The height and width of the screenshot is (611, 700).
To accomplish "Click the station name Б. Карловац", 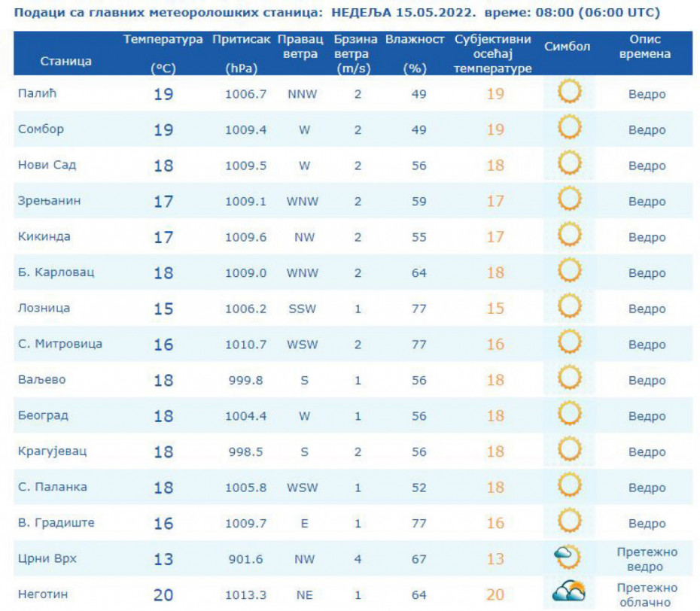I will (x=56, y=272).
